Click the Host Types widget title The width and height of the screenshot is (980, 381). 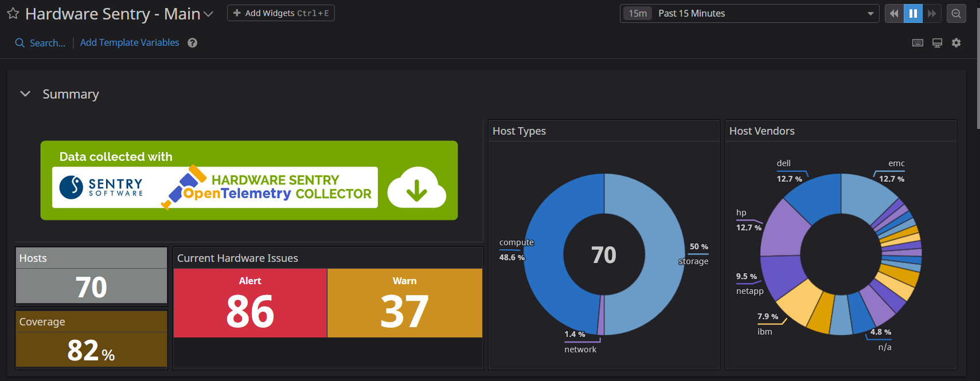pyautogui.click(x=519, y=131)
